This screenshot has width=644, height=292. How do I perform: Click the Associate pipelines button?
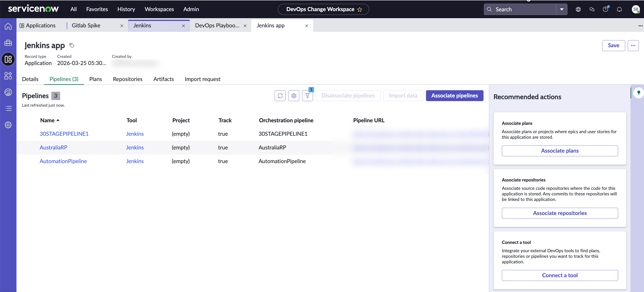[454, 96]
